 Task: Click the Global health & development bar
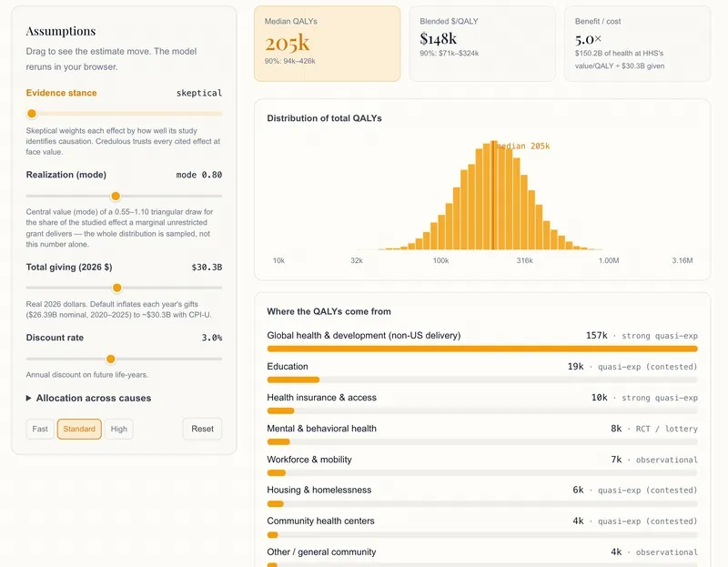point(482,349)
